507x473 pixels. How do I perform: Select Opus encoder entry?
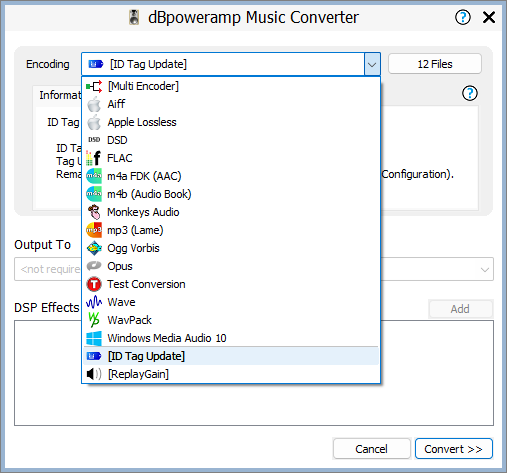coord(231,266)
